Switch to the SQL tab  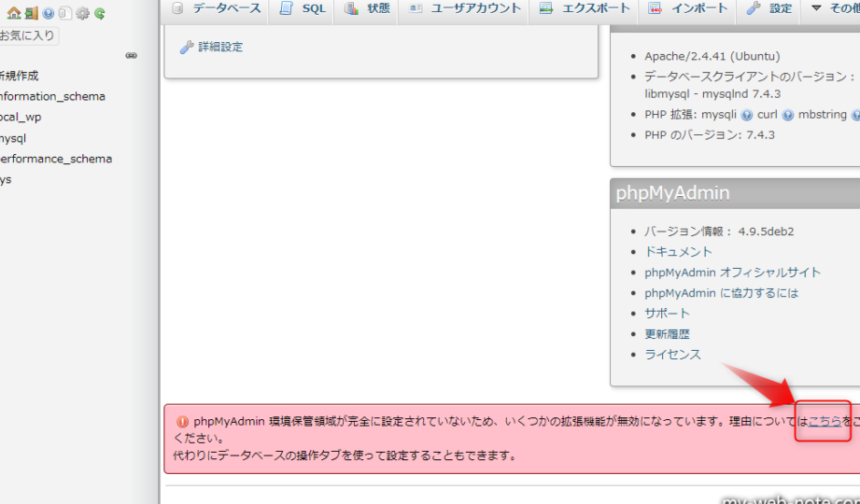[x=303, y=8]
